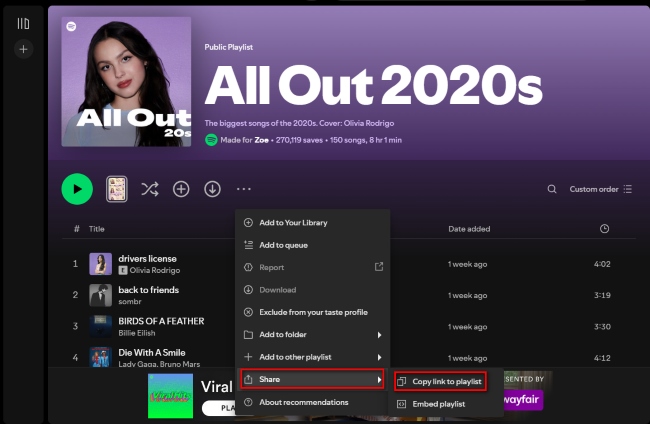Select About recommendations menu item
The width and height of the screenshot is (650, 424).
point(313,402)
